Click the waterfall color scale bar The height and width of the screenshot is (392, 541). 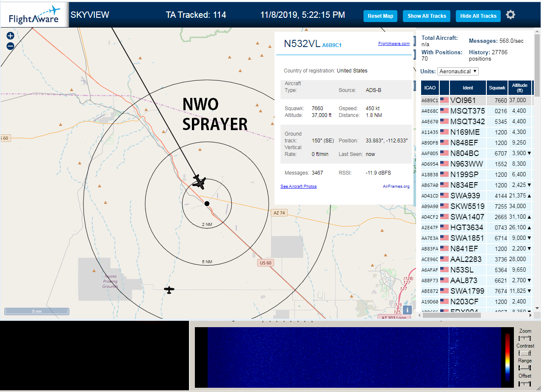[x=508, y=357]
